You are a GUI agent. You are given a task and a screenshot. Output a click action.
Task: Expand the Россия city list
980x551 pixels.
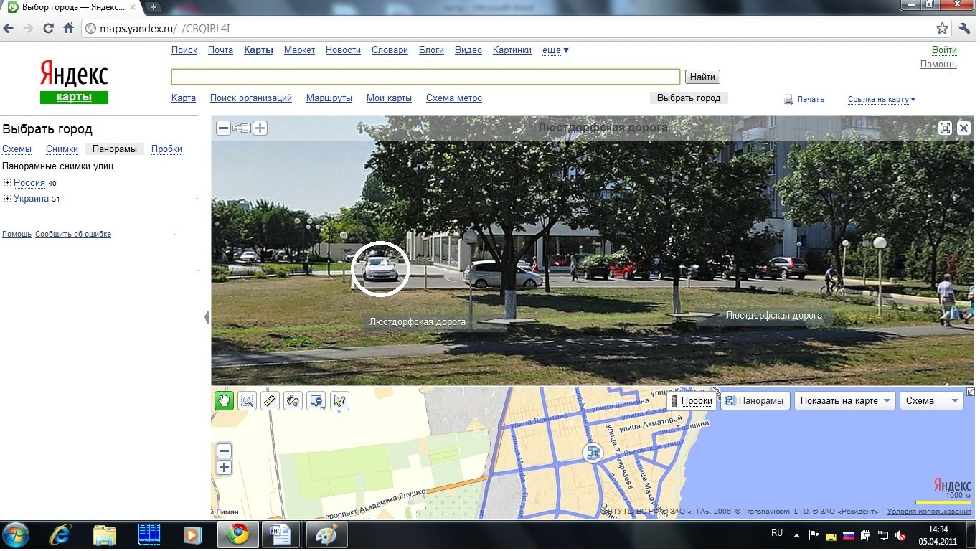click(x=7, y=183)
